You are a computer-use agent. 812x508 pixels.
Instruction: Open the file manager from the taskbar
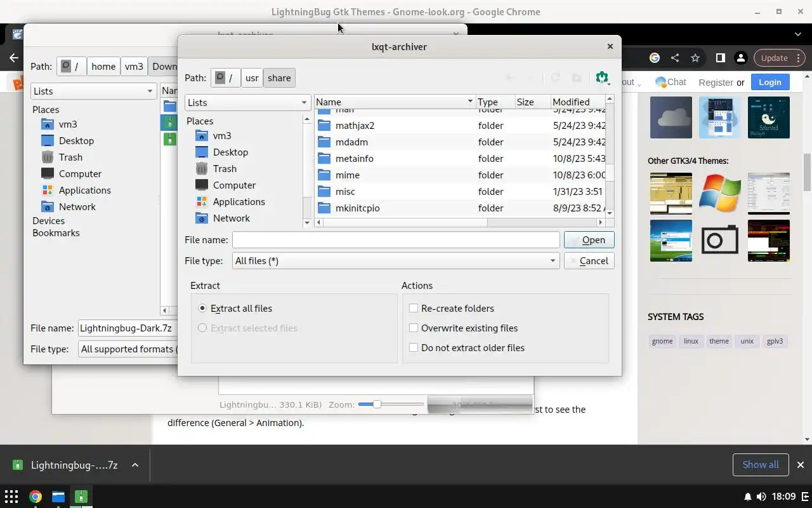pyautogui.click(x=58, y=497)
